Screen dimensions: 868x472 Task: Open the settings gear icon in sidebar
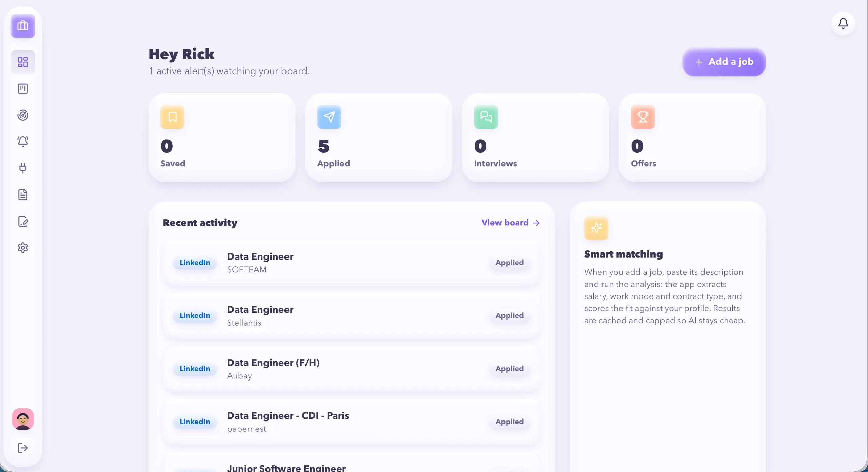23,248
